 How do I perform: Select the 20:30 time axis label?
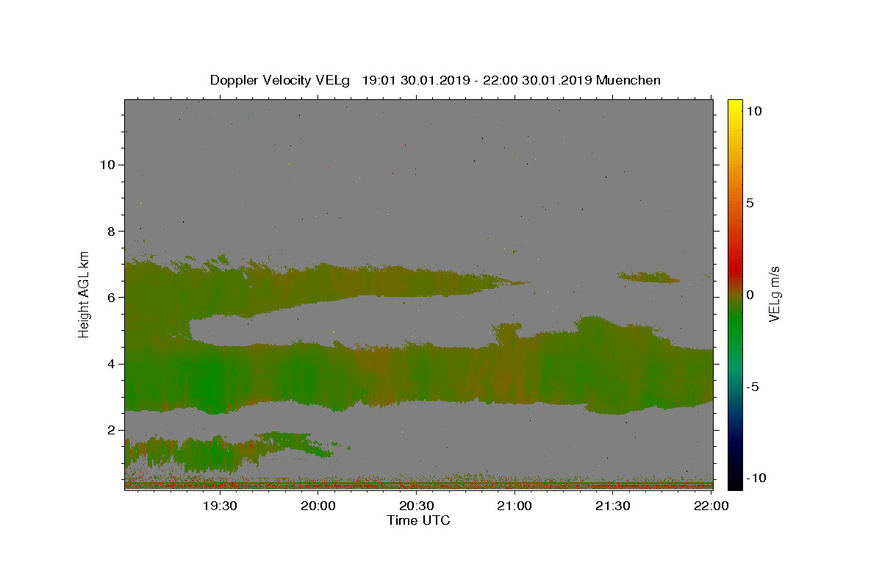click(x=417, y=506)
